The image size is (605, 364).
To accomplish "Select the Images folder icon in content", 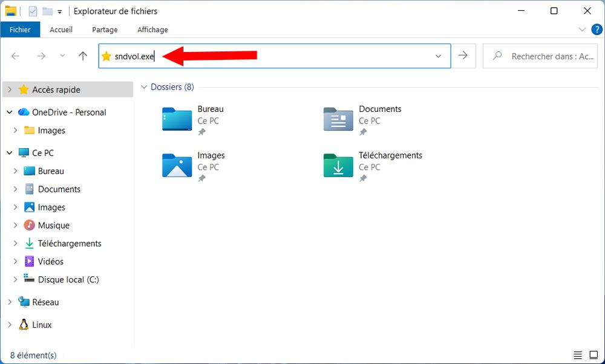I will (x=177, y=166).
